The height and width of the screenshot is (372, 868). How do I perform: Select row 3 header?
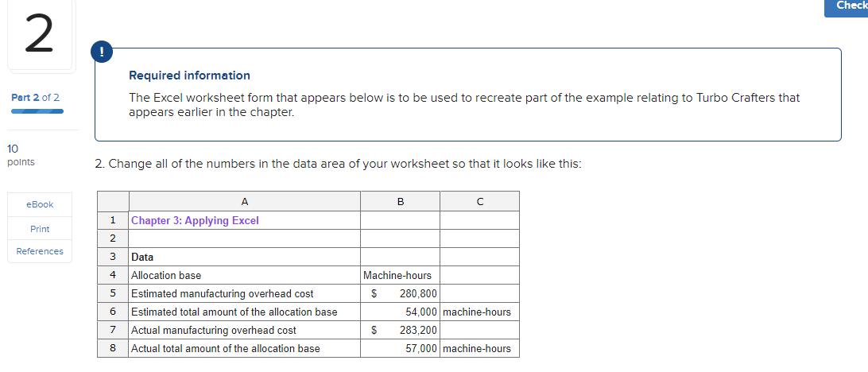[113, 257]
